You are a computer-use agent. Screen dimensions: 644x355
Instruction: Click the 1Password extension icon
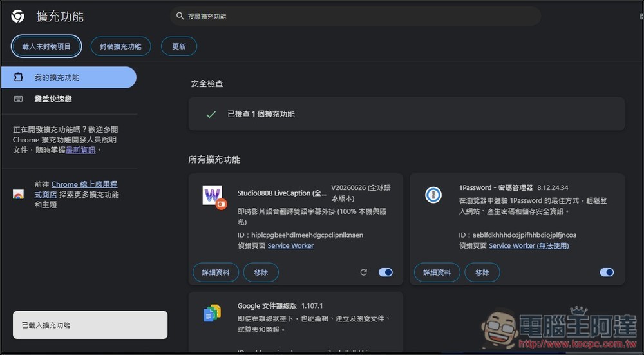[x=433, y=195]
